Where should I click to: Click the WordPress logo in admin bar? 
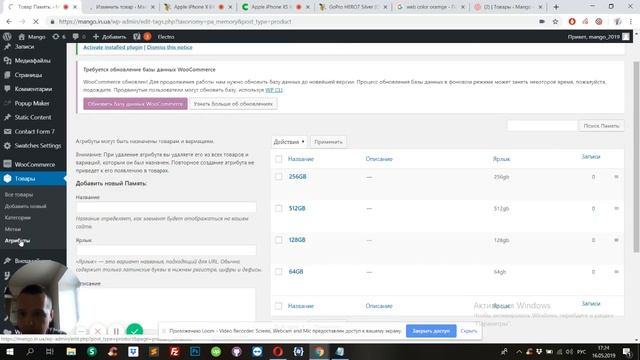pos(7,36)
